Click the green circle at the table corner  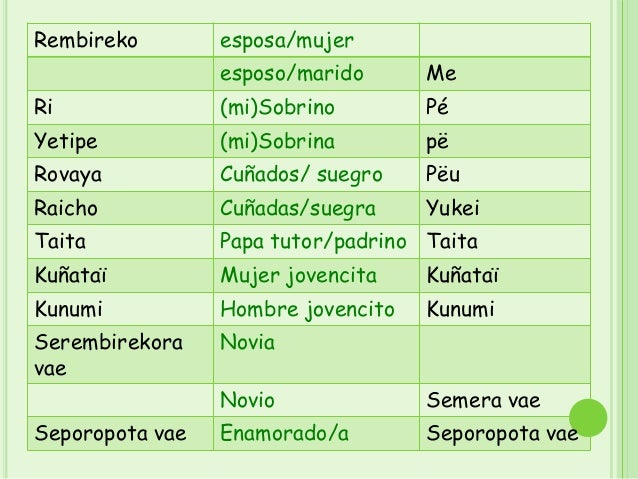tap(588, 418)
